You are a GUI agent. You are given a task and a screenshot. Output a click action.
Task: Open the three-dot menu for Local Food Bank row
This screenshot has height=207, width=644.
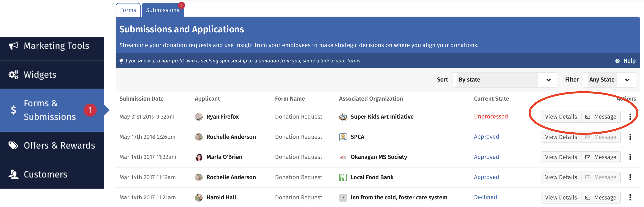point(630,177)
